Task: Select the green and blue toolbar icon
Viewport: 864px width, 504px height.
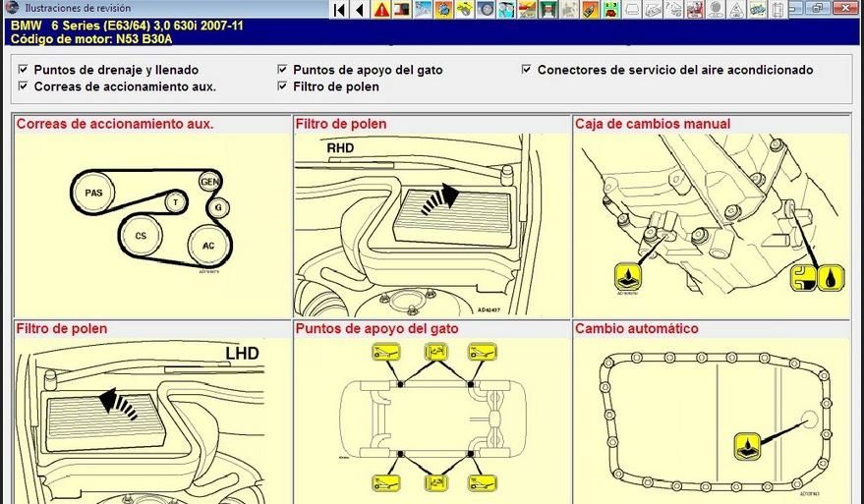Action: [758, 10]
